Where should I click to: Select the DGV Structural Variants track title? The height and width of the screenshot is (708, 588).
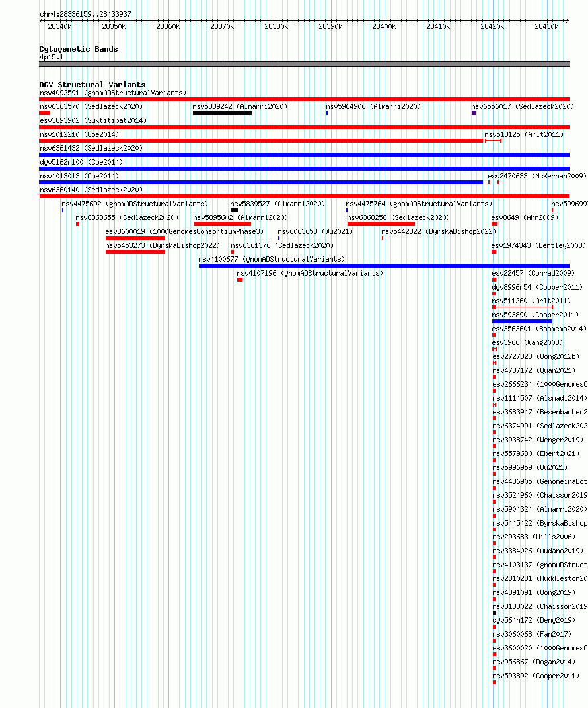(92, 85)
